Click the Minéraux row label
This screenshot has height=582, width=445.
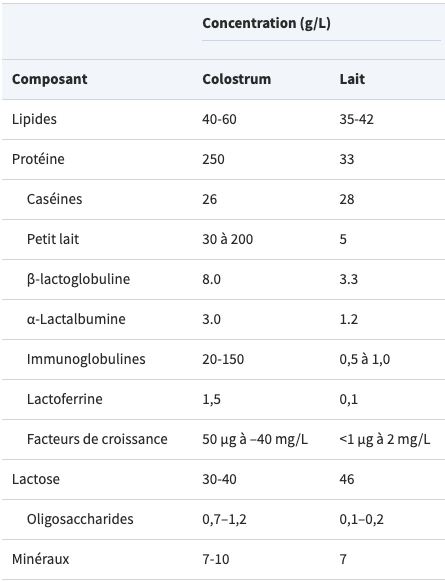[x=40, y=559]
